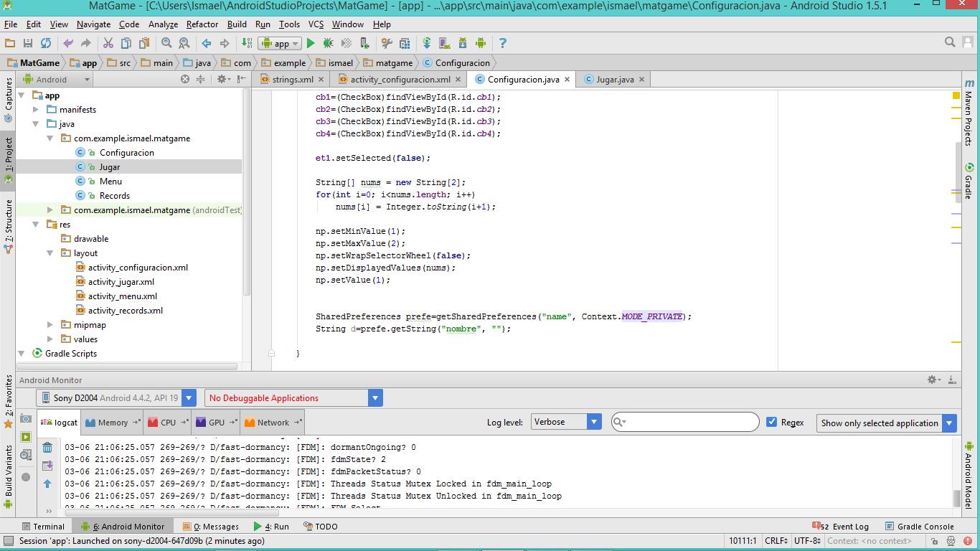980x551 pixels.
Task: Open Android Device Monitor icon
Action: (x=481, y=43)
